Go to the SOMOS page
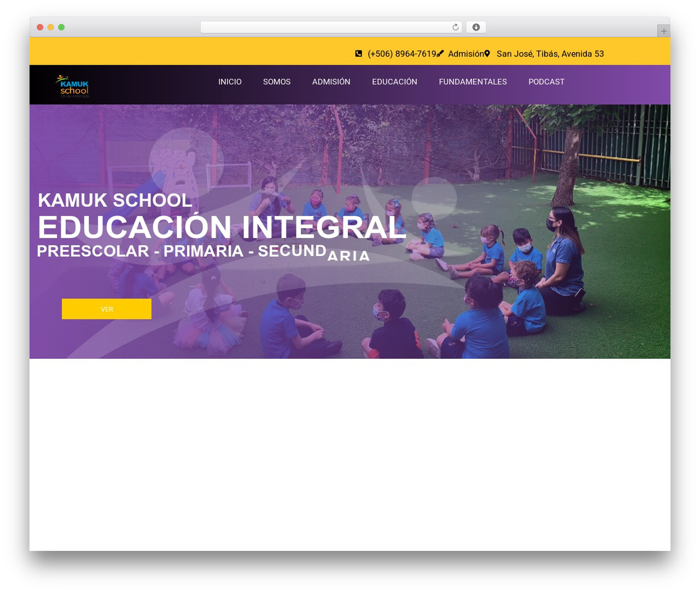The height and width of the screenshot is (593, 700). (277, 82)
